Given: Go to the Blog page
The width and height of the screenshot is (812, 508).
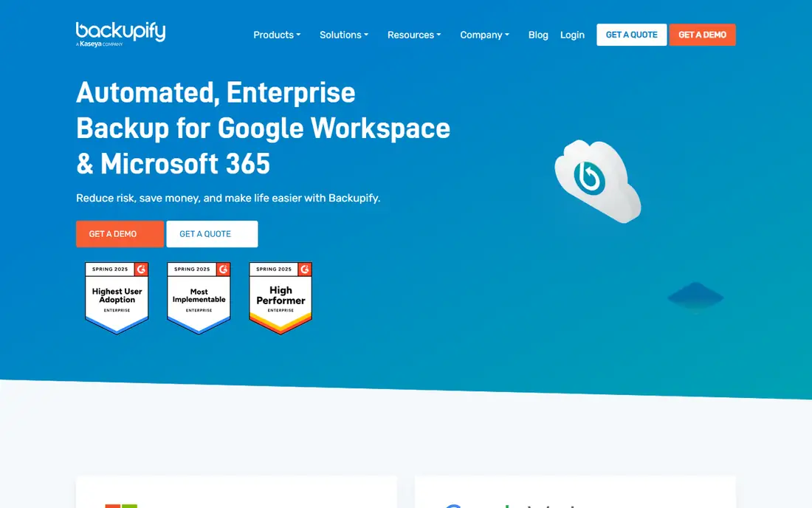Looking at the screenshot, I should click(538, 35).
